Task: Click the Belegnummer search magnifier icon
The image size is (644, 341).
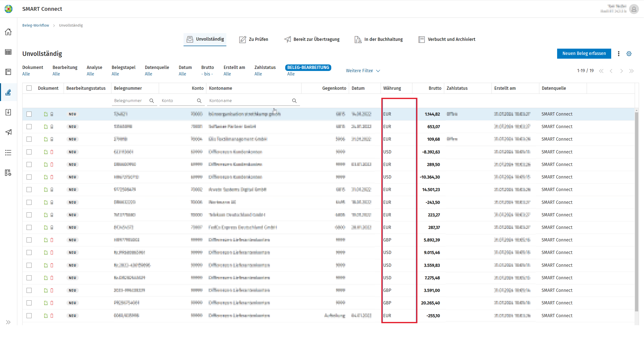Action: coord(151,101)
